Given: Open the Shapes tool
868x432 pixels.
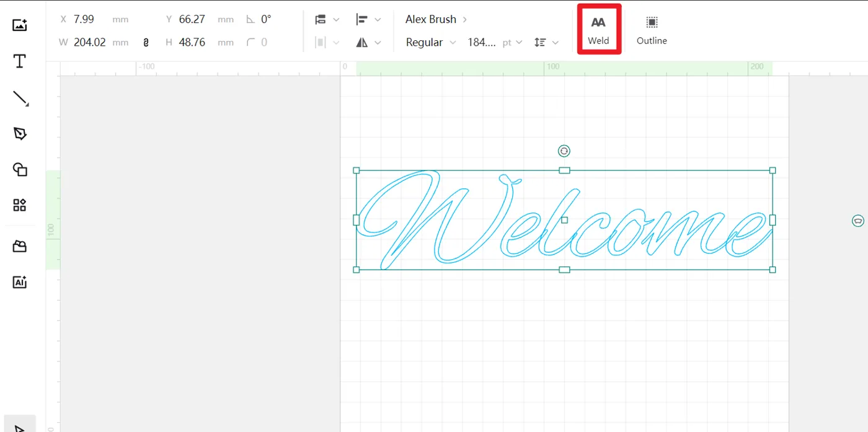Looking at the screenshot, I should [x=20, y=169].
